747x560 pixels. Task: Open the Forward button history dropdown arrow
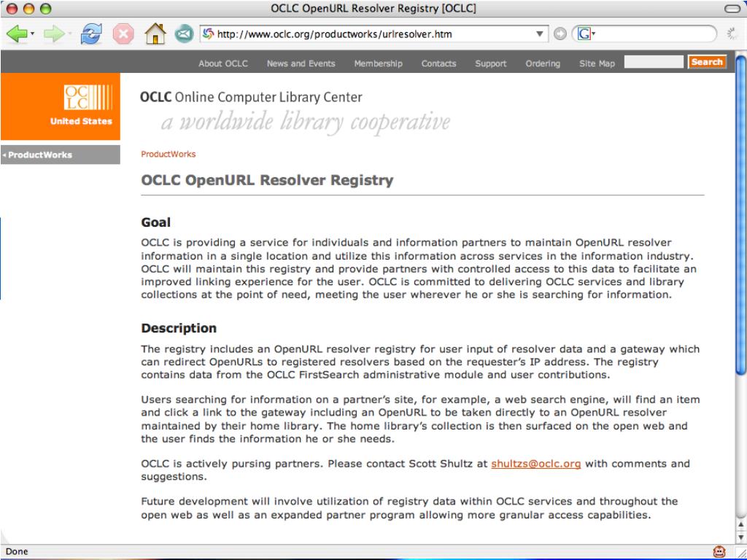pos(69,34)
